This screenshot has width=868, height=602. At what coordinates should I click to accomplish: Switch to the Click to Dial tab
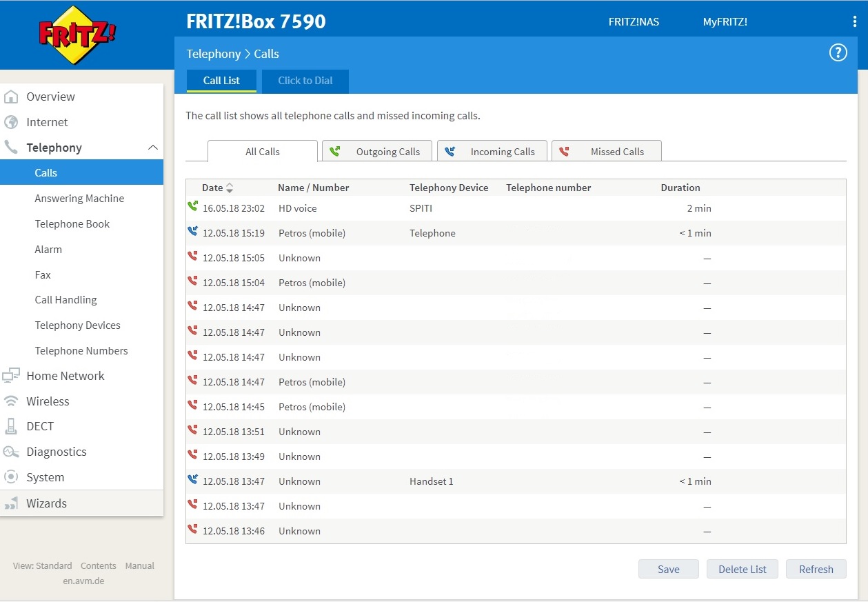[x=305, y=81]
